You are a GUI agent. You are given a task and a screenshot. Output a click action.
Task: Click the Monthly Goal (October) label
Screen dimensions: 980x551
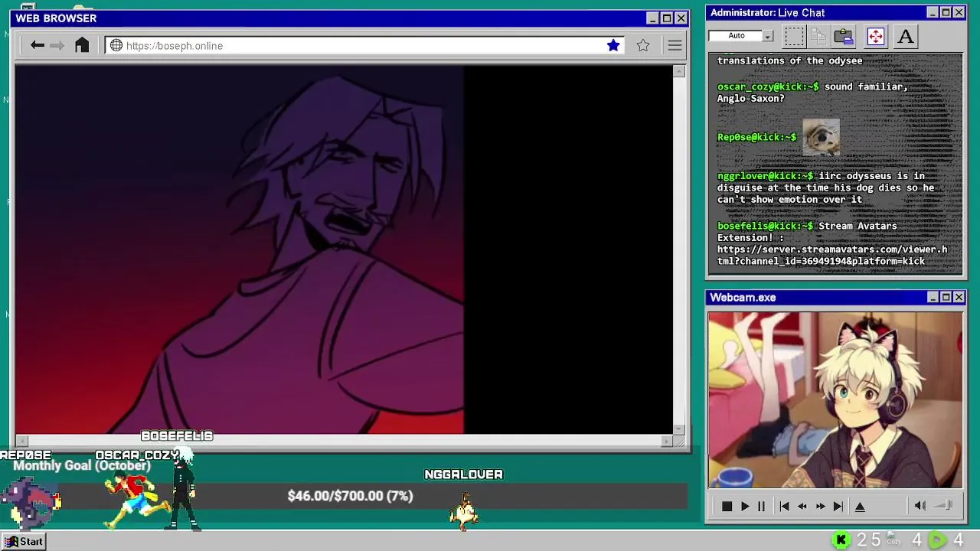coord(82,465)
